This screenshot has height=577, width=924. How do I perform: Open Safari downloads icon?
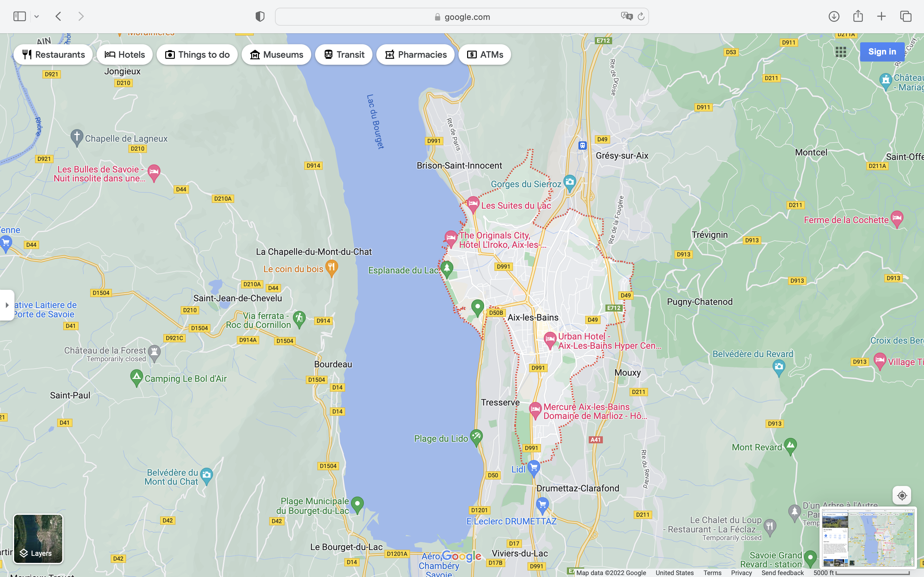pyautogui.click(x=834, y=16)
